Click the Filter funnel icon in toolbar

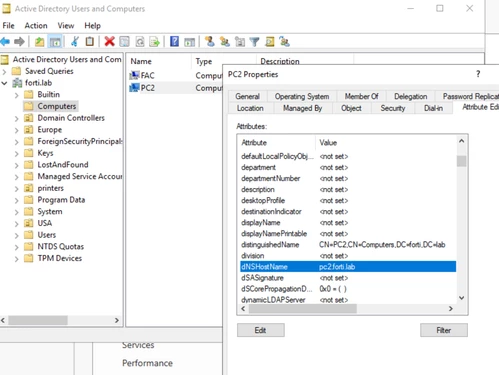254,42
